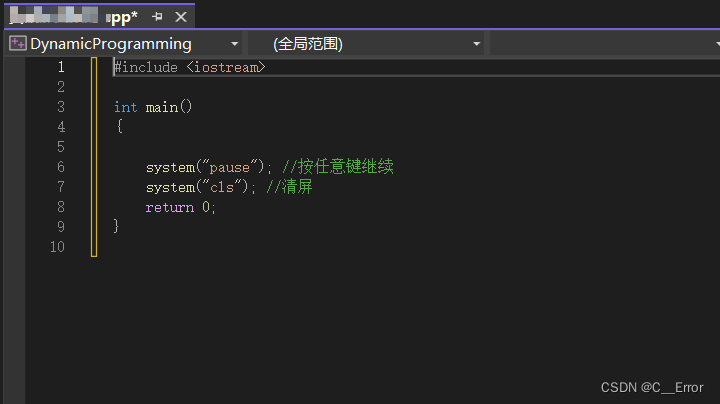Click the 'return 0;' statement
720x404 pixels.
(x=180, y=208)
